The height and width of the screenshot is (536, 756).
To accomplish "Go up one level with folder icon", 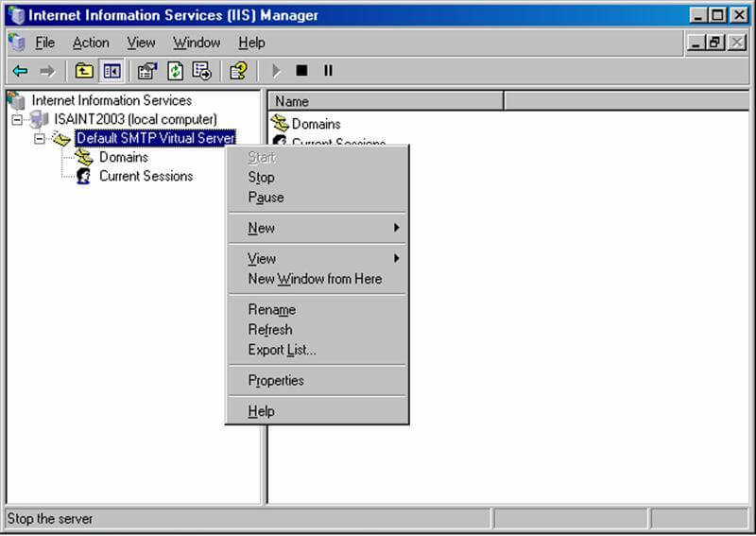I will pyautogui.click(x=84, y=72).
